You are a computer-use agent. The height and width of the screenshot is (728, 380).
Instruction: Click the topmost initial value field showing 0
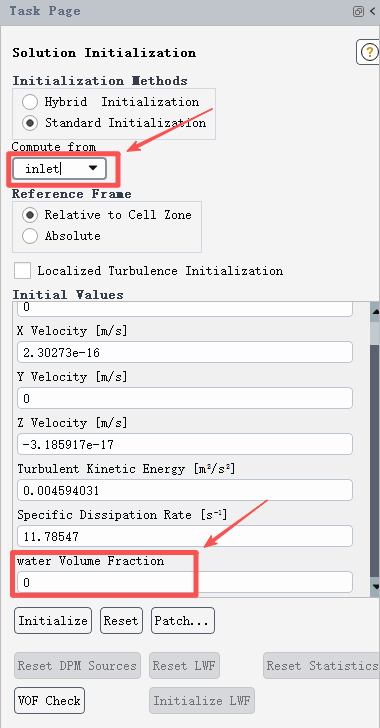(x=184, y=309)
